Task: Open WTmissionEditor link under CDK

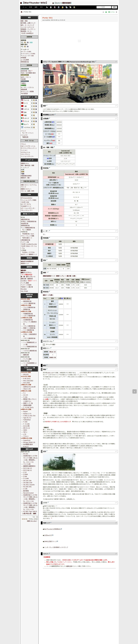Action: click(27, 198)
